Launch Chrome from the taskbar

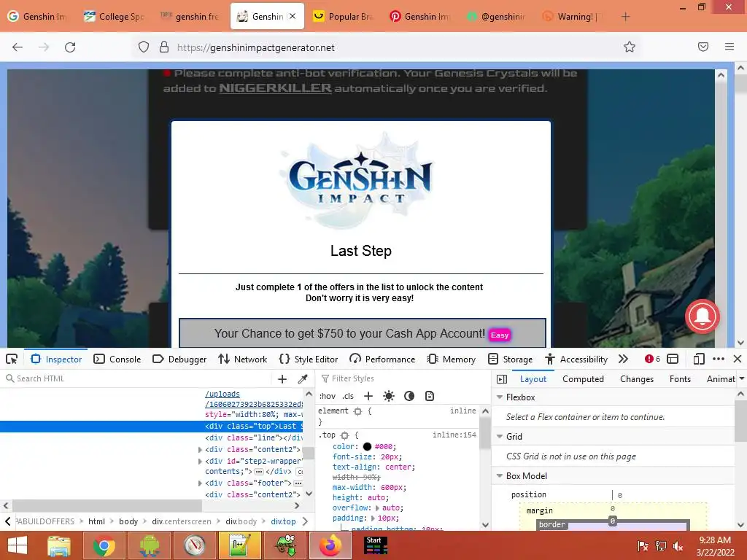(104, 545)
